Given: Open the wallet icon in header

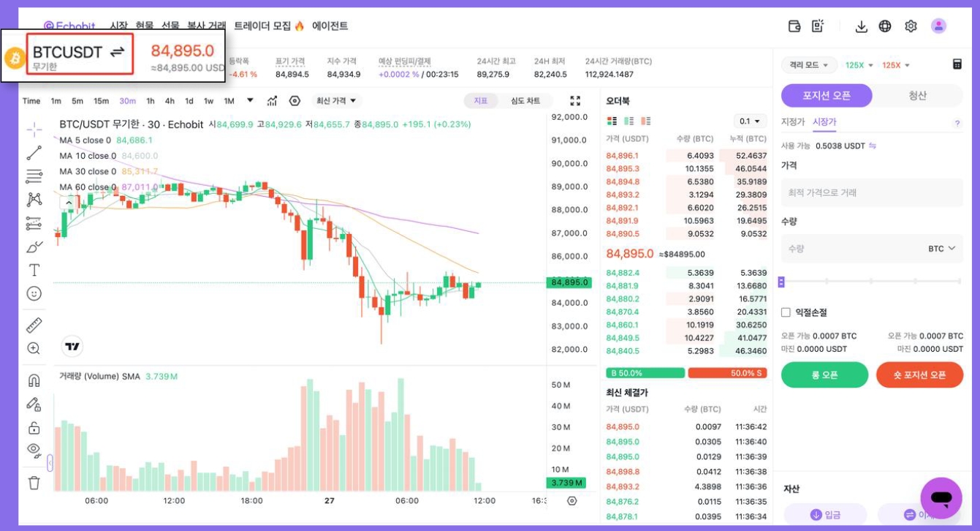Looking at the screenshot, I should 794,26.
